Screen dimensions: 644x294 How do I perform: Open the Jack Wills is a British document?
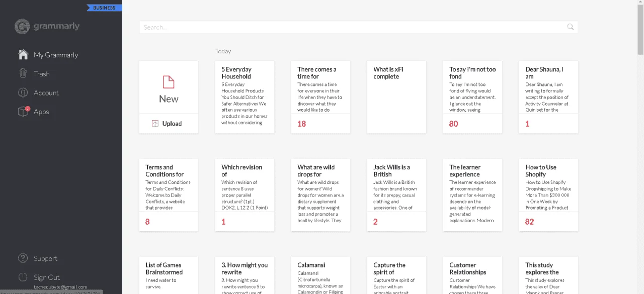(396, 195)
